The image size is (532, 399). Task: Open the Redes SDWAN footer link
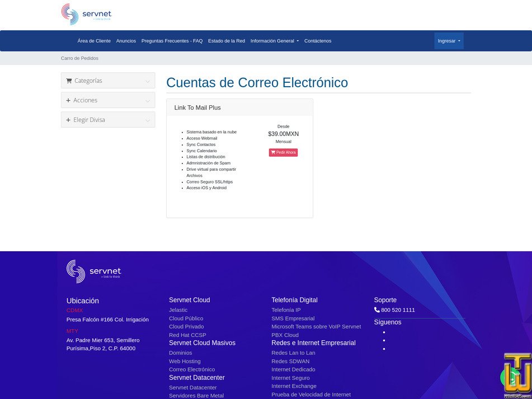(290, 362)
